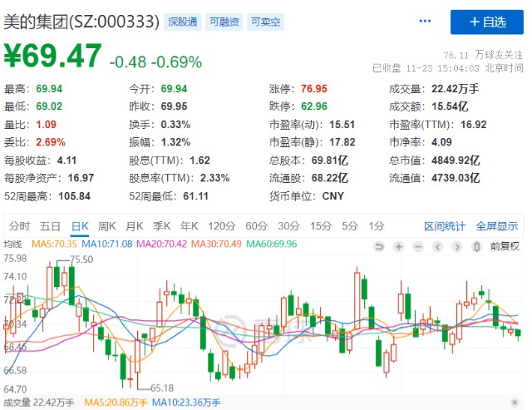
Task: Open the 区间统计 link
Action: pos(445,226)
